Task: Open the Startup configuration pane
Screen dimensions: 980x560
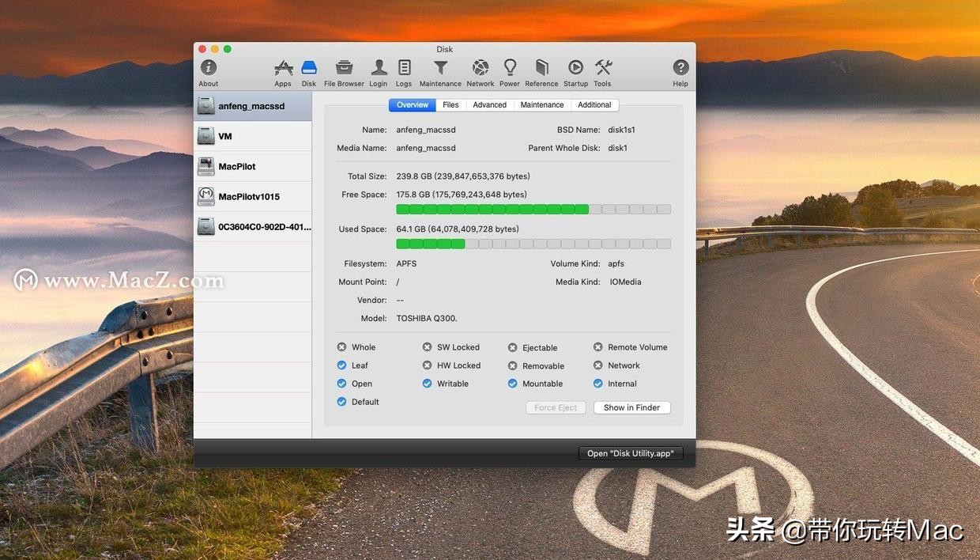Action: tap(575, 71)
